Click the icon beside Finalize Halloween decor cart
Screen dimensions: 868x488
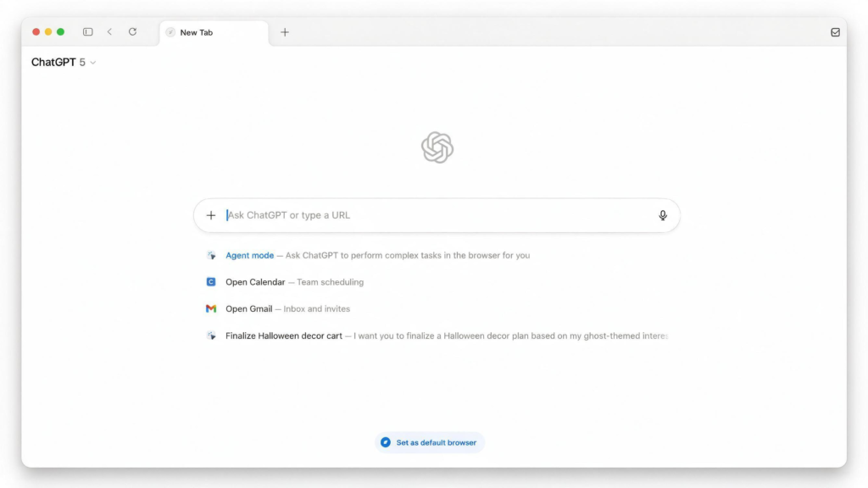[211, 335]
